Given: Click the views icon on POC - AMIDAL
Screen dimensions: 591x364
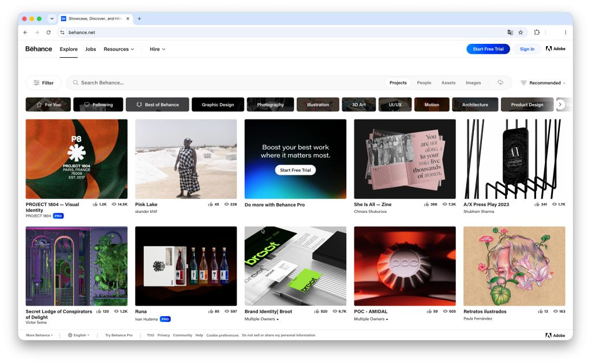Looking at the screenshot, I should click(x=445, y=312).
